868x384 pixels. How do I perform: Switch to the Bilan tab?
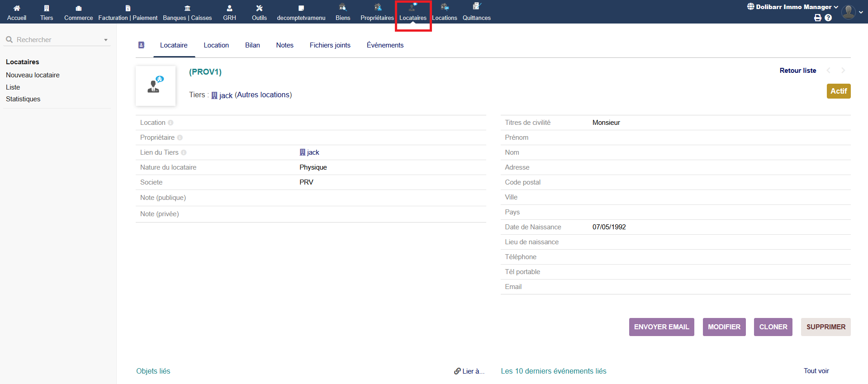point(252,45)
